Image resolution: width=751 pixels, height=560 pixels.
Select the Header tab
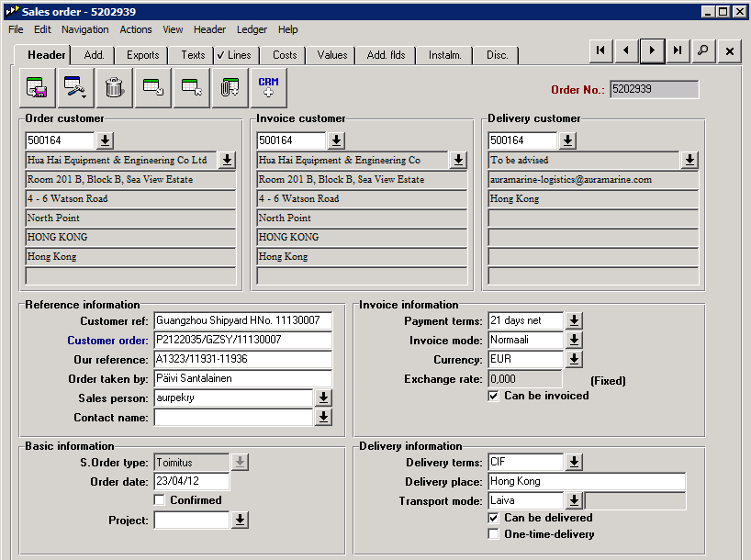[42, 54]
